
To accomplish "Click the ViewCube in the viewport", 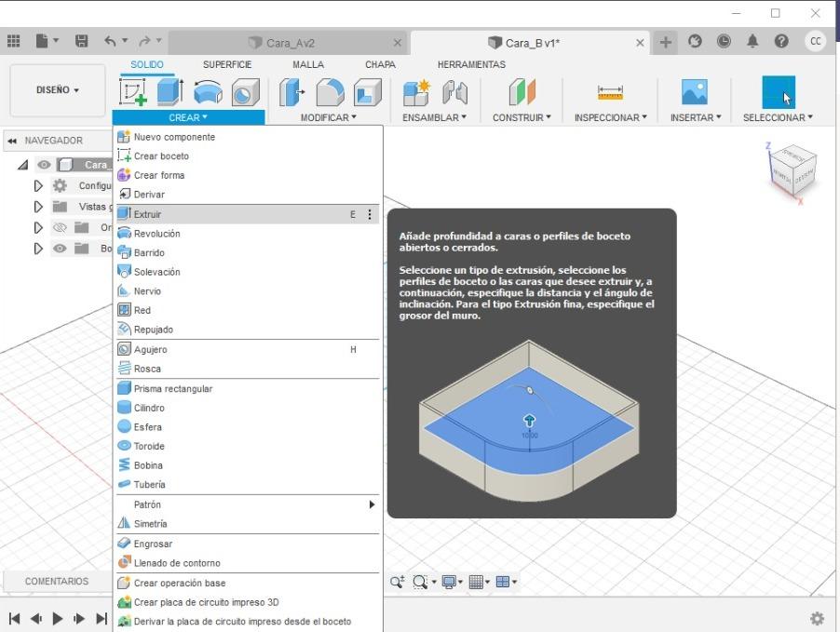I will click(x=793, y=169).
